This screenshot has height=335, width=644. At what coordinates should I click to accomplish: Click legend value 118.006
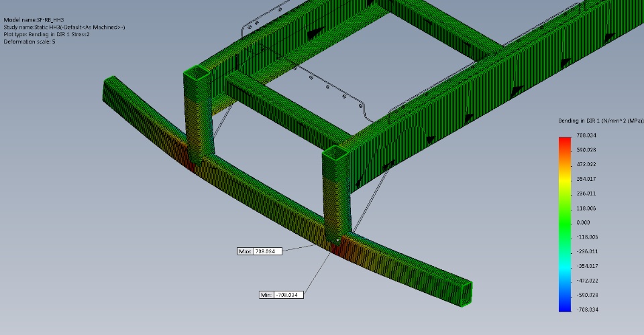point(586,208)
